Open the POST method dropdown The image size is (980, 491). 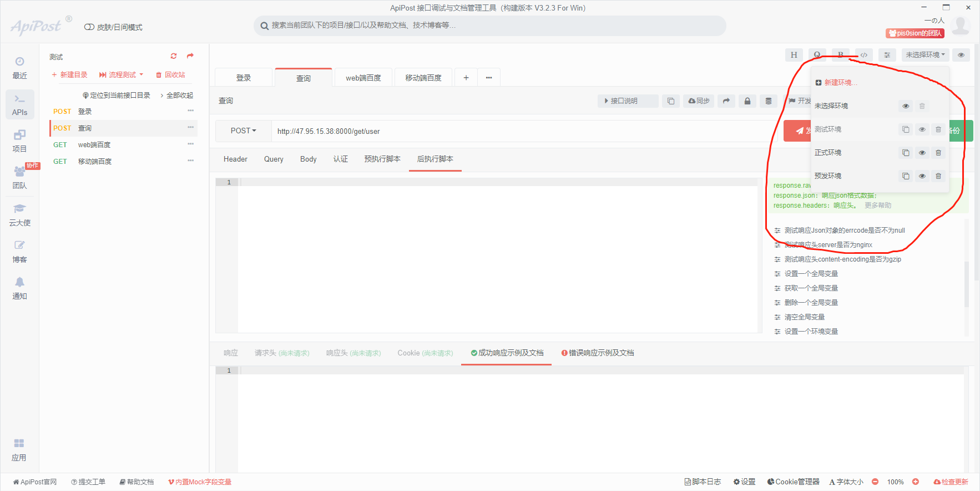coord(244,131)
